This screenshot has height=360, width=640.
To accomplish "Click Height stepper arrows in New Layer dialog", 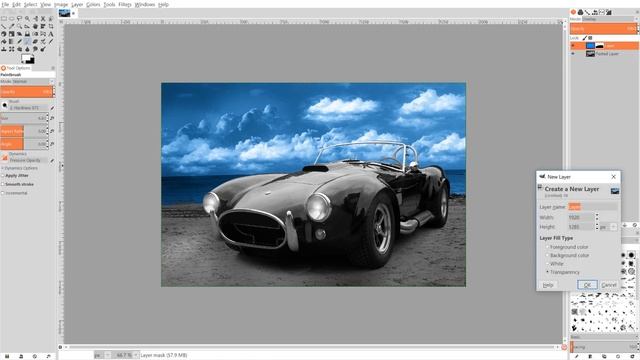I will click(x=597, y=226).
